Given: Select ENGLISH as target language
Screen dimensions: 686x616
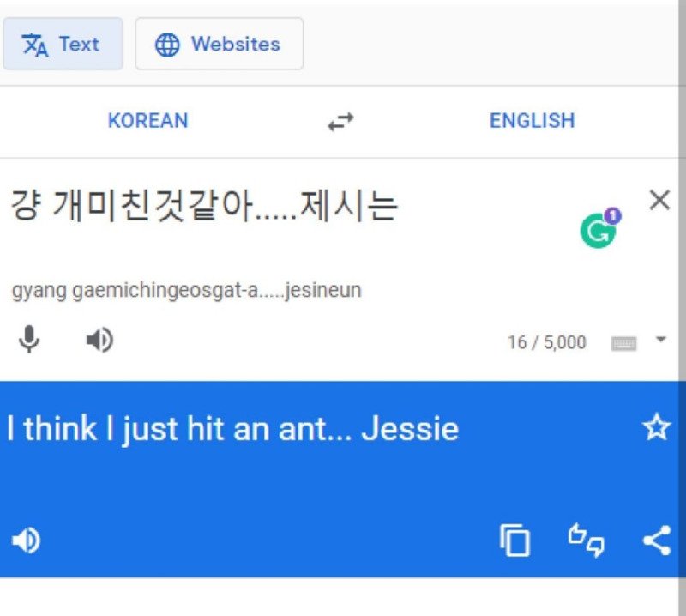Looking at the screenshot, I should 532,120.
